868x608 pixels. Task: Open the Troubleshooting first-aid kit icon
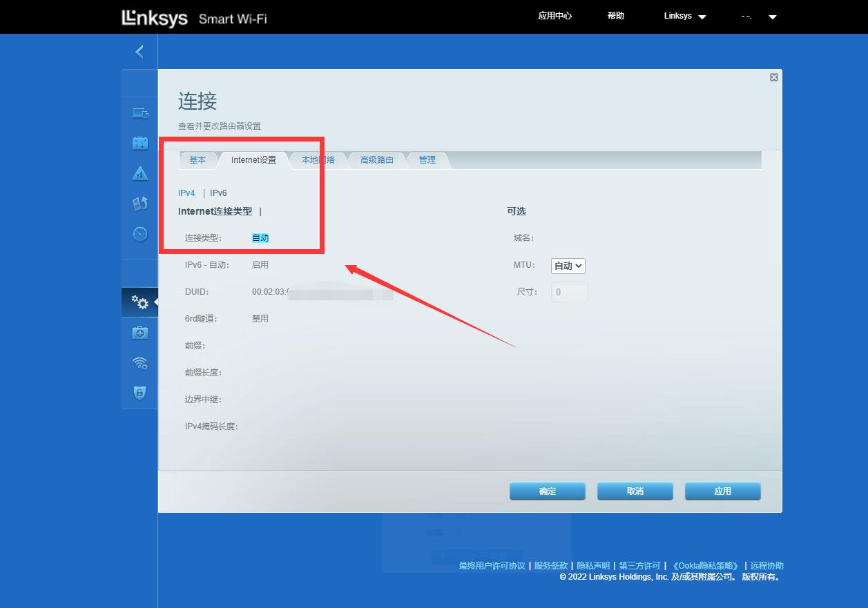[x=139, y=333]
